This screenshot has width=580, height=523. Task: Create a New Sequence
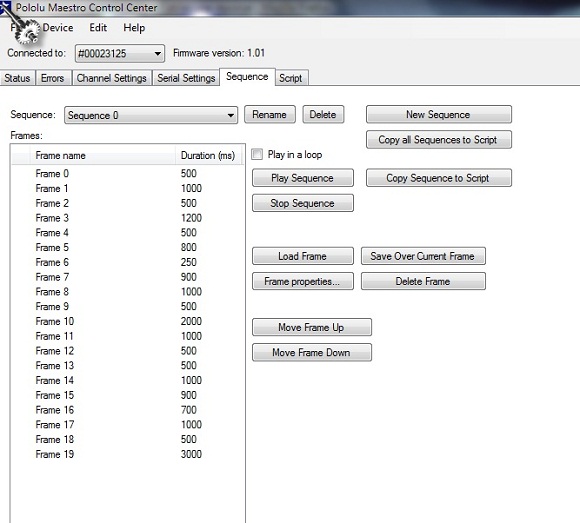(438, 115)
